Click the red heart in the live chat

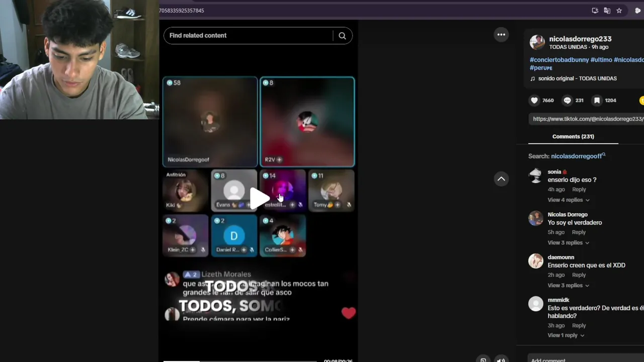click(x=348, y=313)
